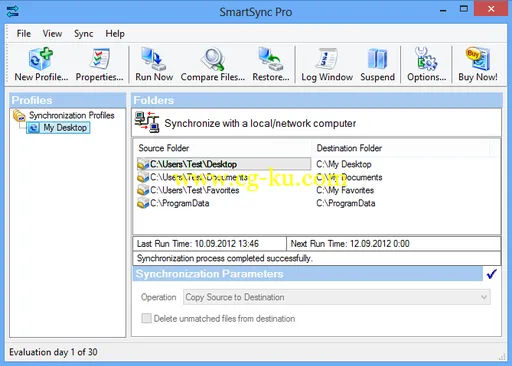Click destination C:\My Favorites cell

click(345, 190)
